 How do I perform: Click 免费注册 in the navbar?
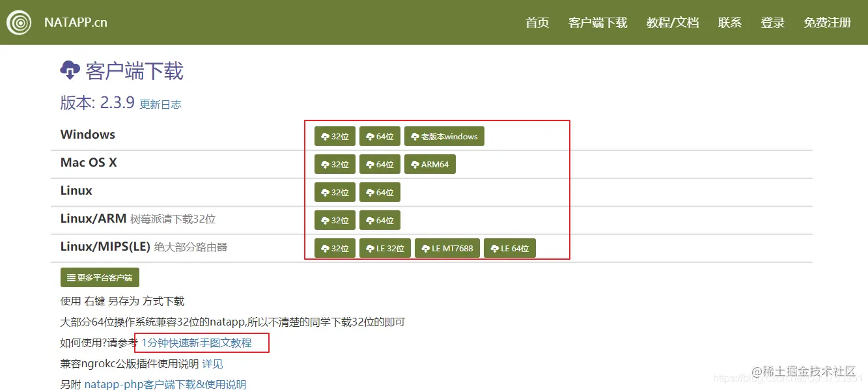coord(828,23)
